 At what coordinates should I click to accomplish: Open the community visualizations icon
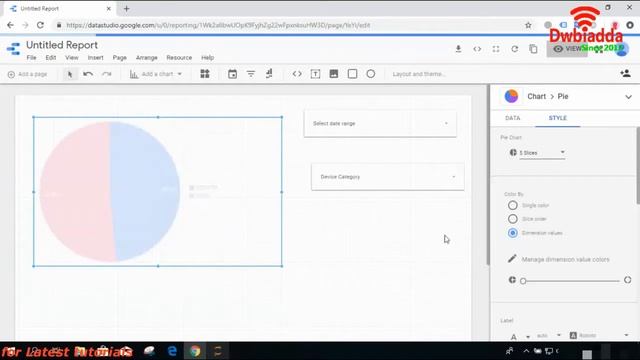point(205,74)
